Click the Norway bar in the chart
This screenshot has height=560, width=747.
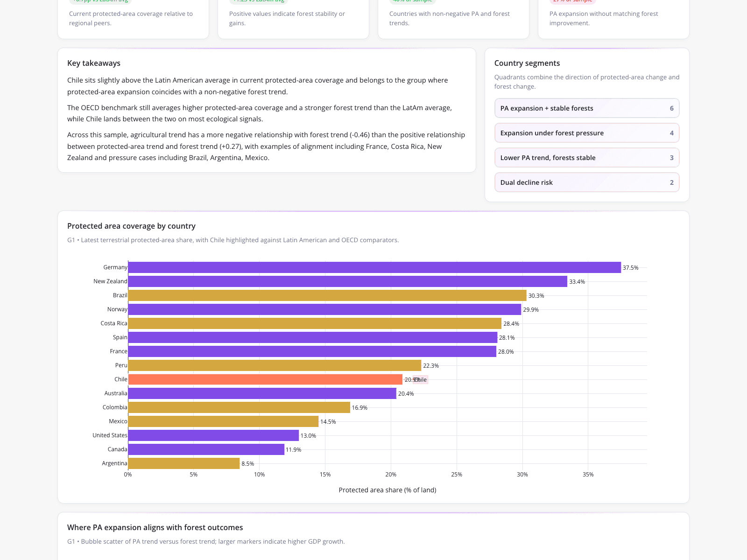pyautogui.click(x=324, y=309)
